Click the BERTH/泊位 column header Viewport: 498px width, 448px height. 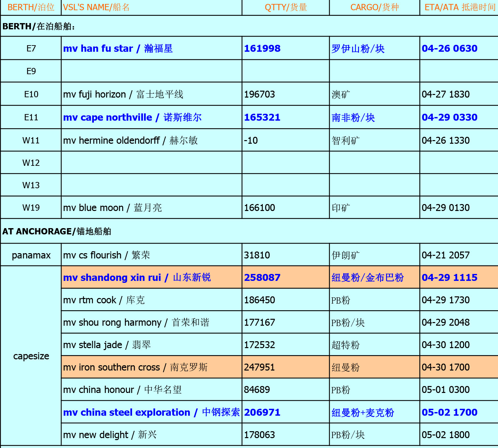coord(31,7)
